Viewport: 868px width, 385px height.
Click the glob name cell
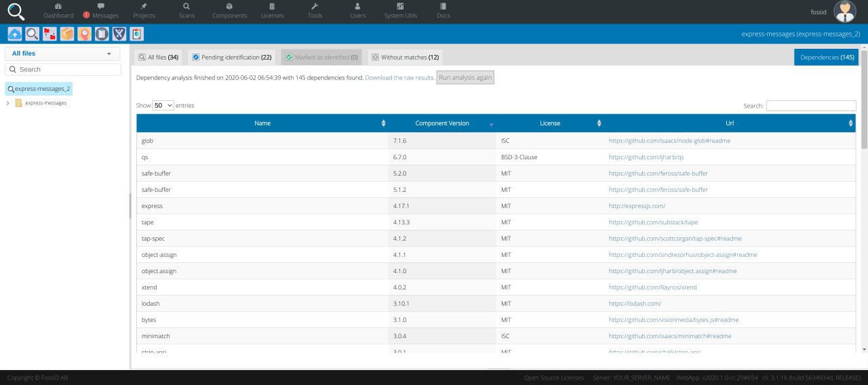tap(262, 141)
